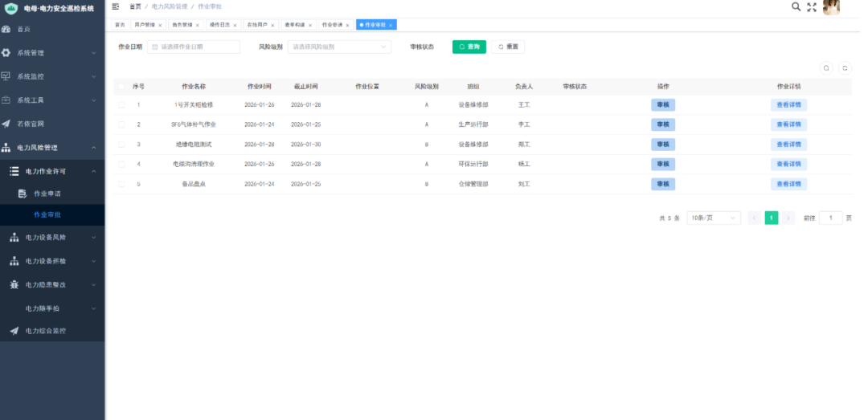The height and width of the screenshot is (420, 868).
Task: Click 首页 in the breadcrumb
Action: pos(135,6)
